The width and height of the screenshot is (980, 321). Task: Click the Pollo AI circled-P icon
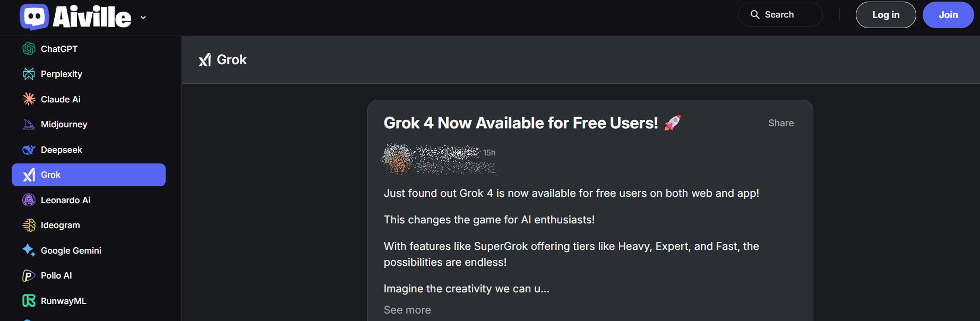[29, 275]
